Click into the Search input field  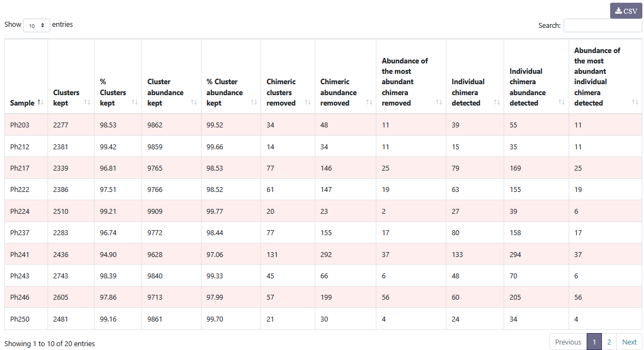(x=602, y=25)
